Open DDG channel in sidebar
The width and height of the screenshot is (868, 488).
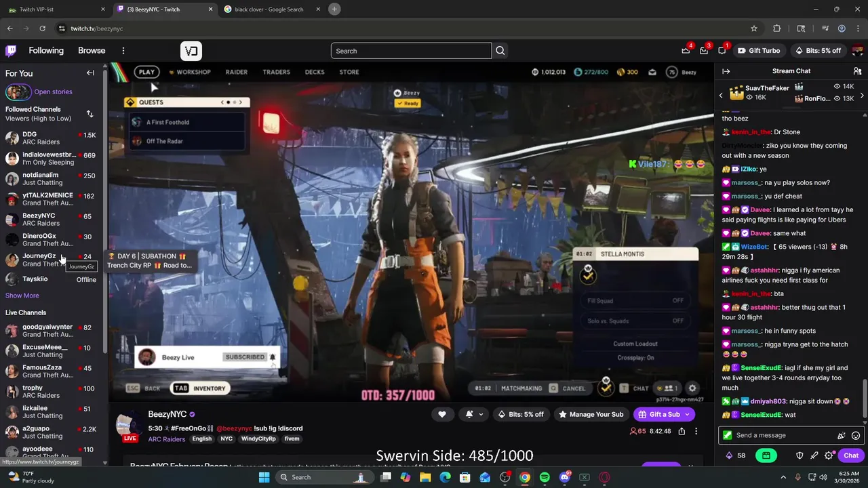51,138
